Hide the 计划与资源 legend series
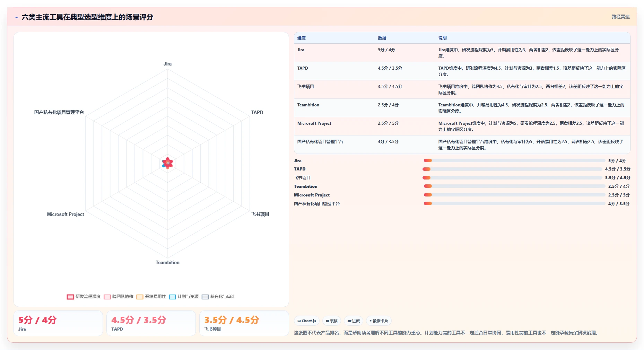 [x=184, y=297]
